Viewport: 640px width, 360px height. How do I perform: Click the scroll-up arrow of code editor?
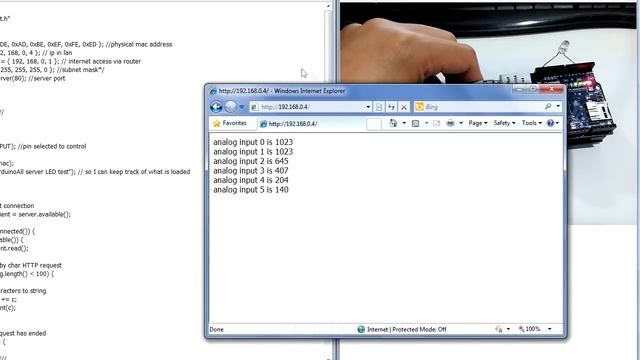pos(328,6)
